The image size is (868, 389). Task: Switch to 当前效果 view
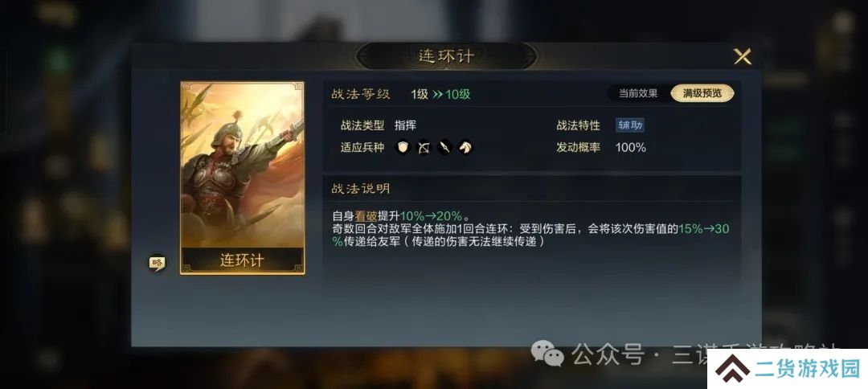click(x=638, y=93)
